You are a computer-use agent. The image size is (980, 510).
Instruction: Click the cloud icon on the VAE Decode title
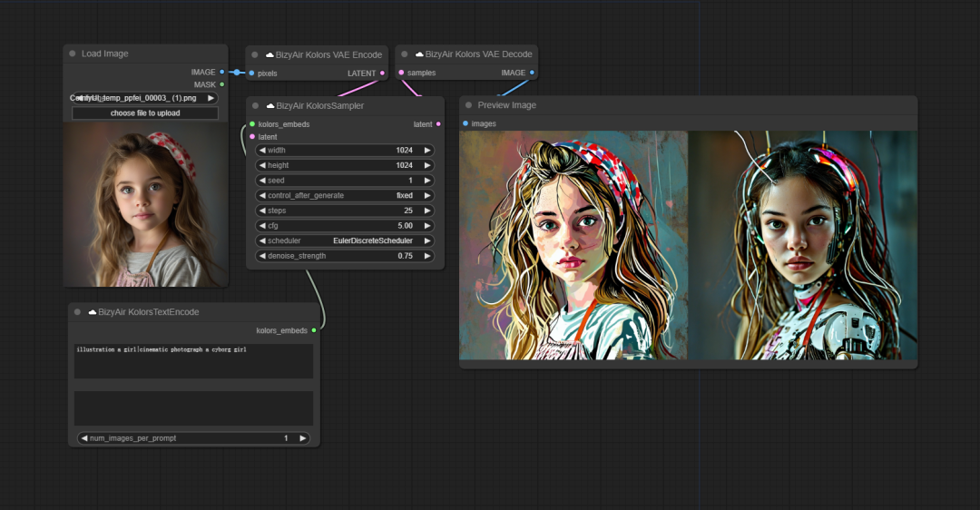click(x=419, y=54)
